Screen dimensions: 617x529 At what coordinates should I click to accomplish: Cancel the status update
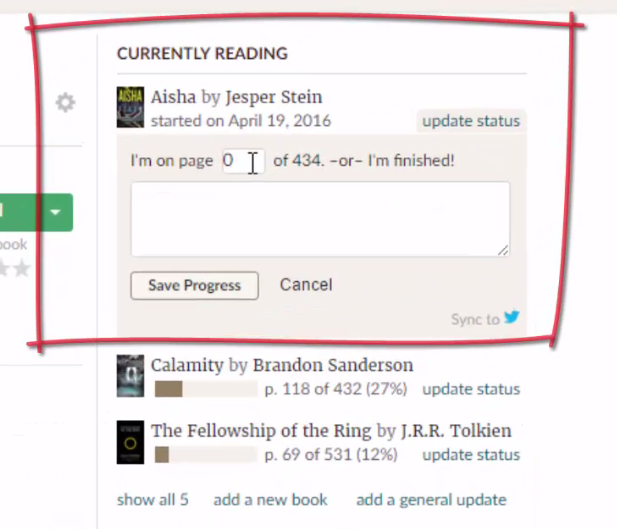(x=306, y=285)
